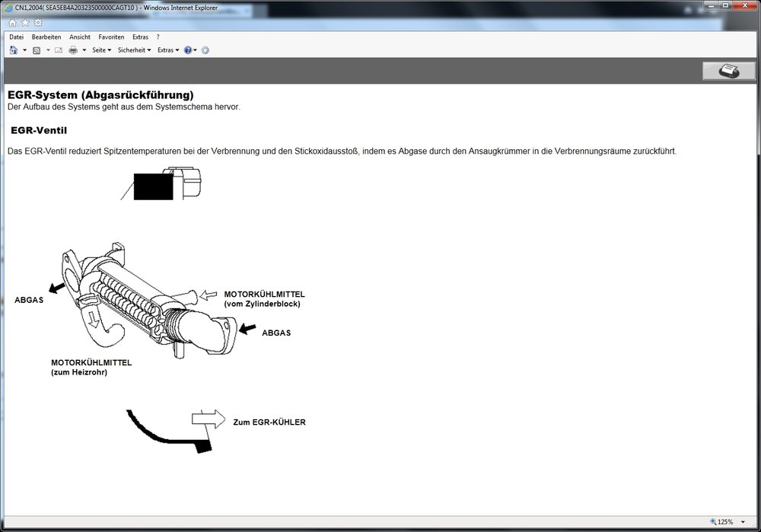Open the zoom level dropdown arrow

pos(743,522)
